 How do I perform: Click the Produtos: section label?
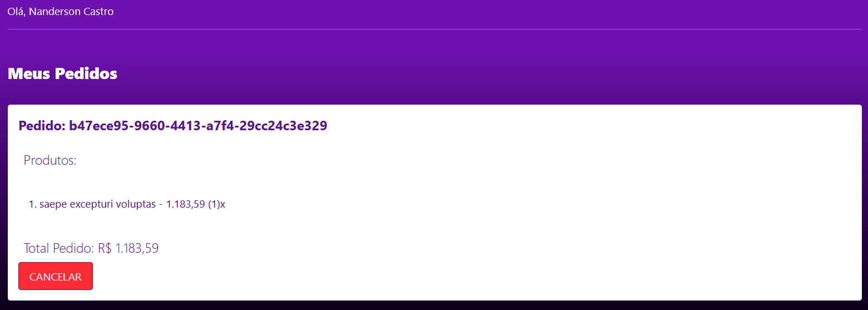coord(50,160)
